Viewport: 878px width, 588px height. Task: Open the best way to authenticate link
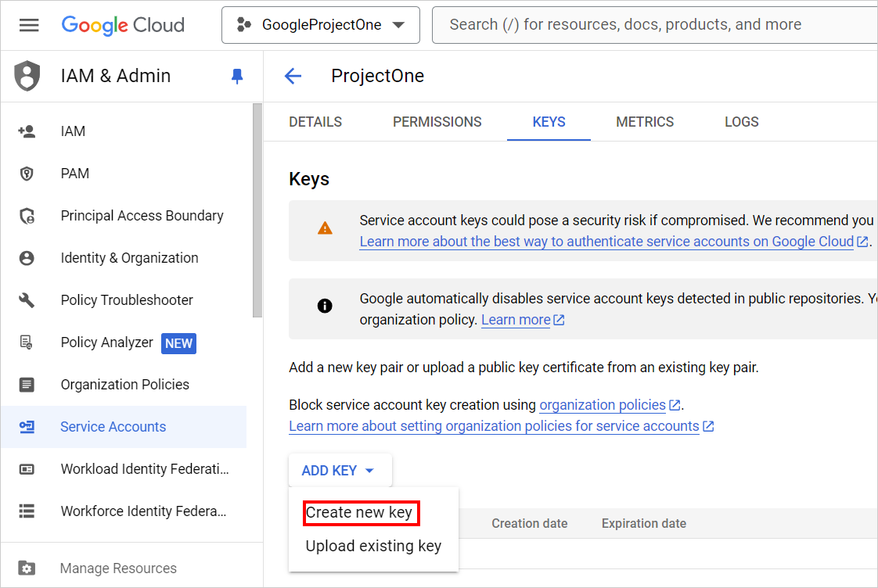point(606,242)
